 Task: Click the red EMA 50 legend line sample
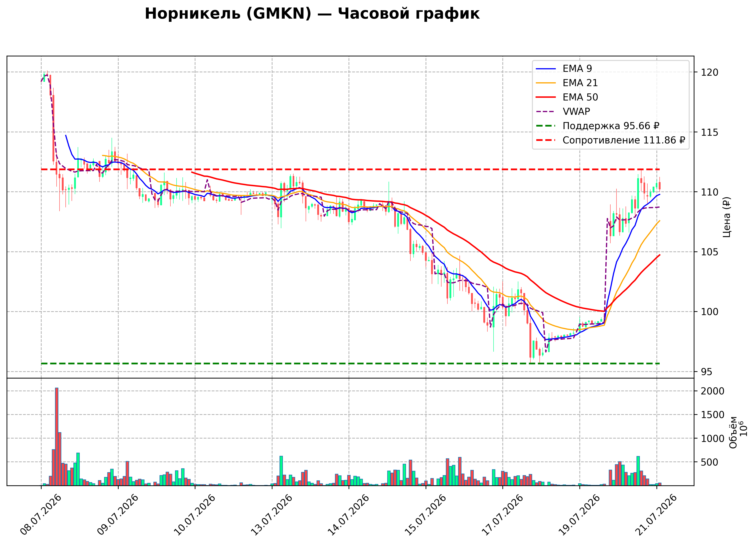pos(546,97)
